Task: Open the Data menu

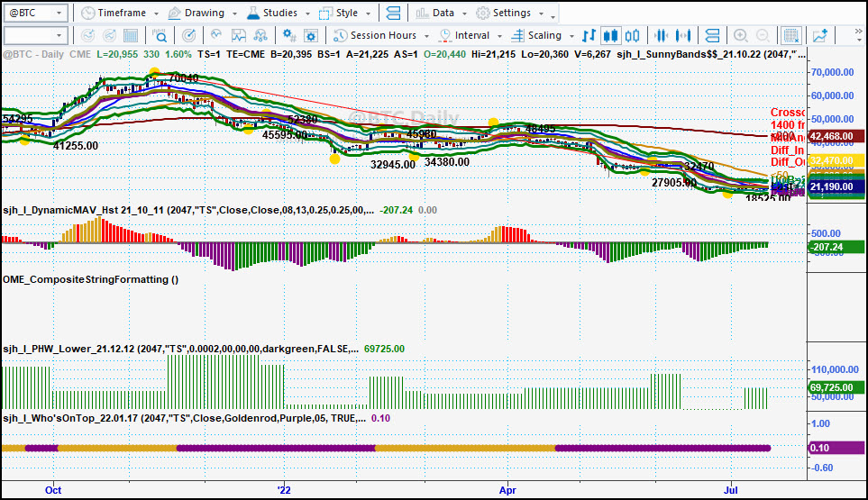Action: 435,13
